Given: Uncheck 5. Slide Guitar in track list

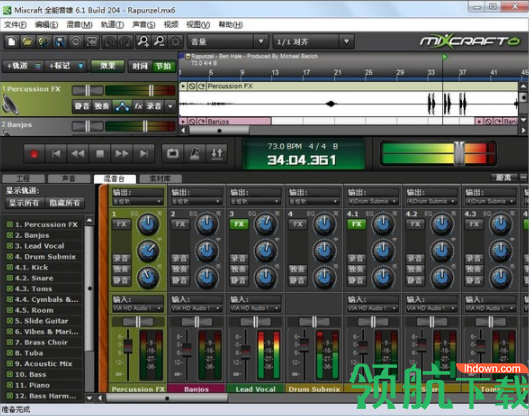Looking at the screenshot, I should (10, 321).
